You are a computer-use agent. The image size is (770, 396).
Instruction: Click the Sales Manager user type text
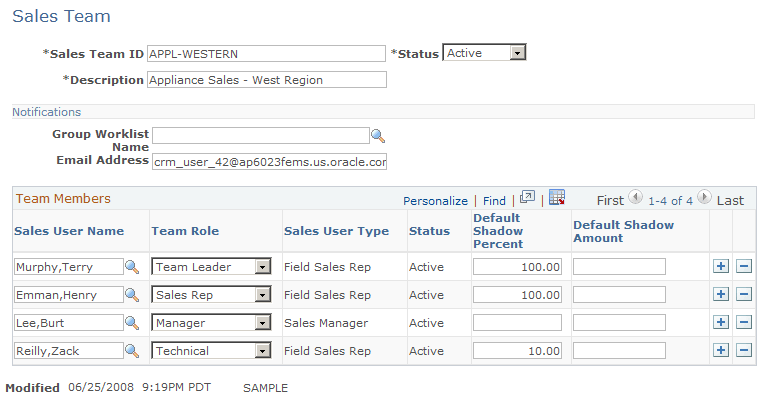tap(326, 323)
